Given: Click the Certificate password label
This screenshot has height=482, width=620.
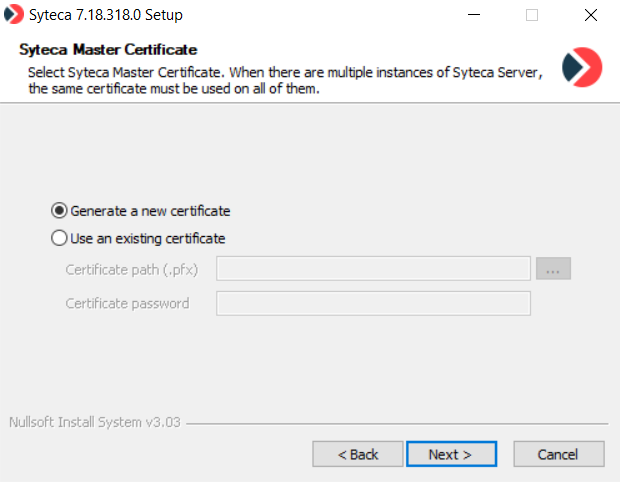Looking at the screenshot, I should click(x=127, y=303).
